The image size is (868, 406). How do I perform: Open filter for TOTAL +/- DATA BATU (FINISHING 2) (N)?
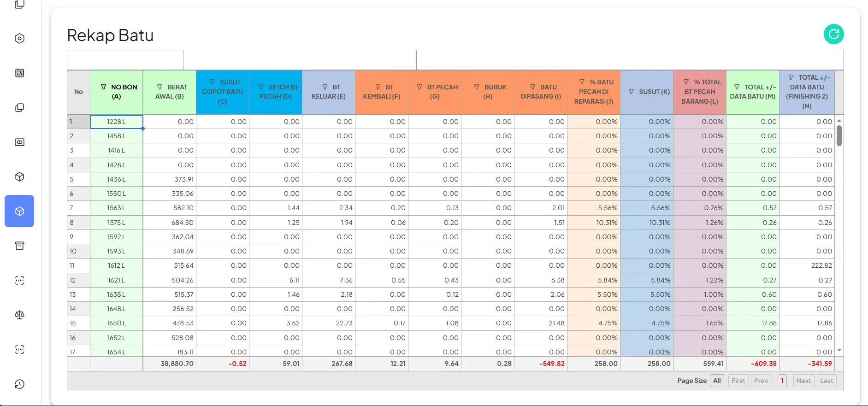pyautogui.click(x=791, y=77)
